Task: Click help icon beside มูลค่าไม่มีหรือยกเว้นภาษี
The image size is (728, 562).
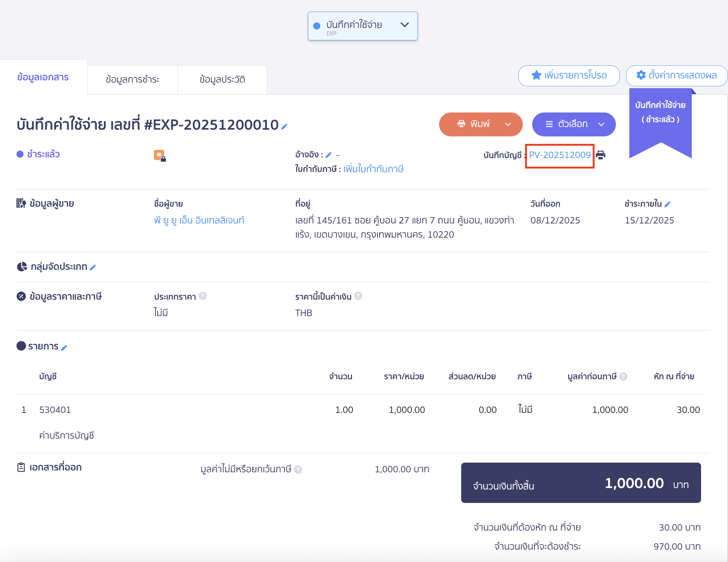Action: (298, 469)
